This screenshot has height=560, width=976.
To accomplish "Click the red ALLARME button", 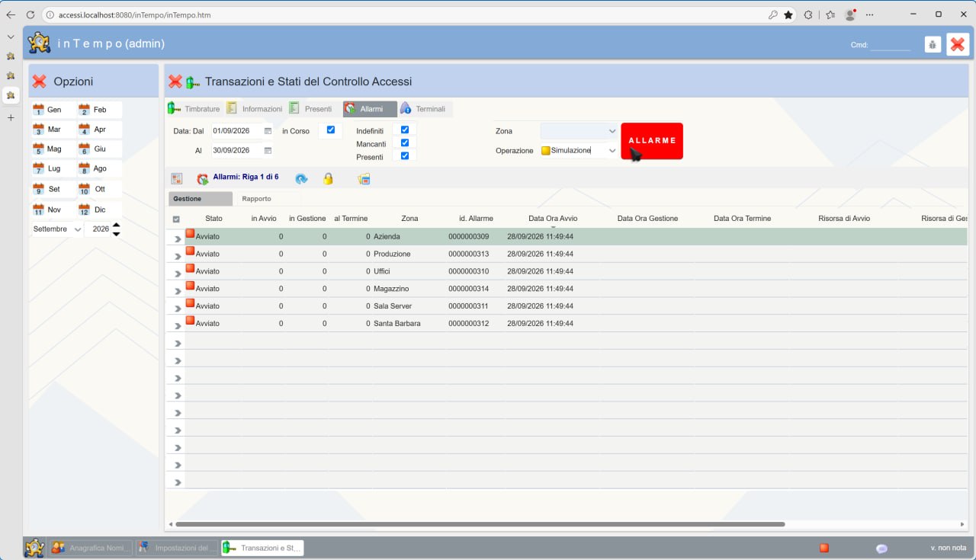I will point(652,141).
